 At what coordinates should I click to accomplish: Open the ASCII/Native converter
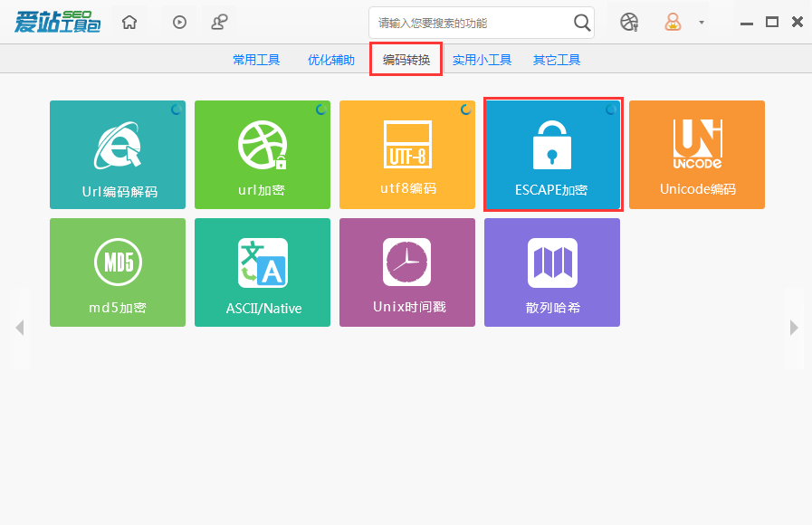[x=262, y=272]
